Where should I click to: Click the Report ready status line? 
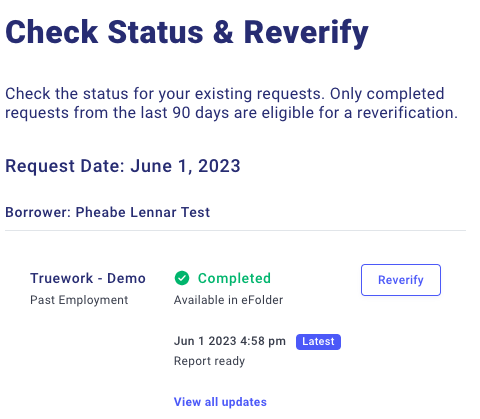(x=209, y=361)
